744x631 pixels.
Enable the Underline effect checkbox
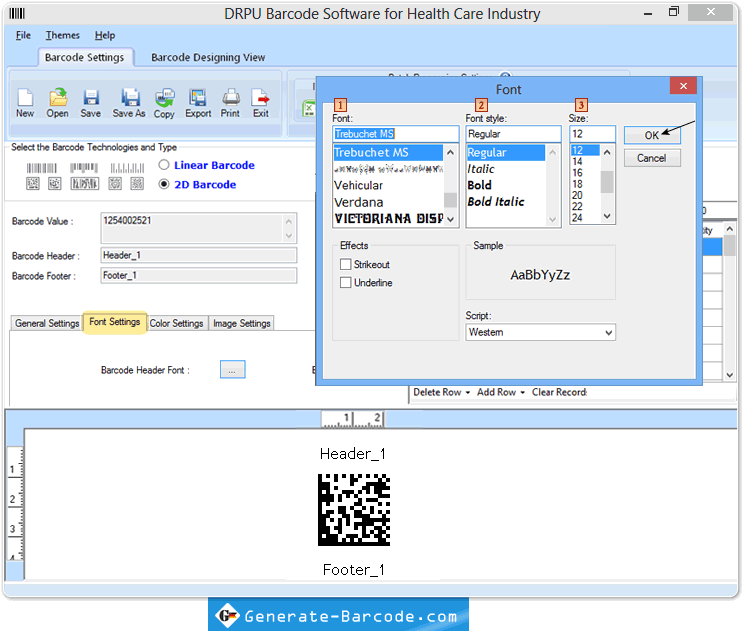(345, 282)
